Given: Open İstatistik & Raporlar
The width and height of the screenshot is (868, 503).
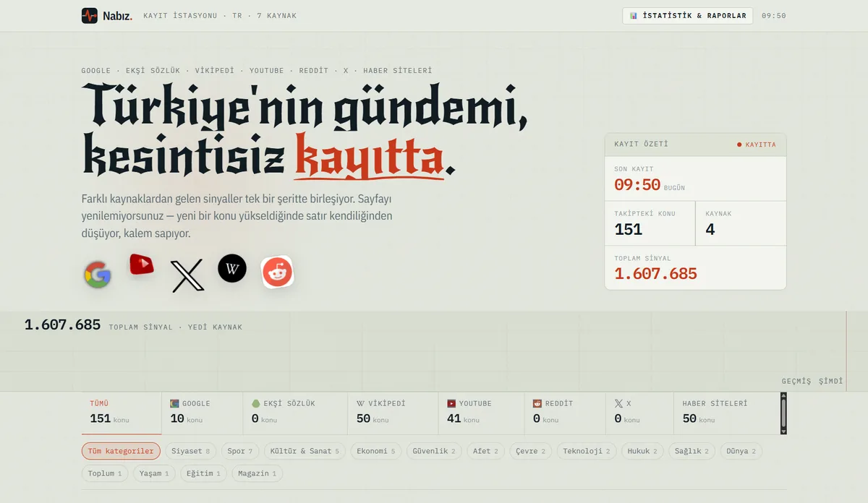Looking at the screenshot, I should (688, 16).
